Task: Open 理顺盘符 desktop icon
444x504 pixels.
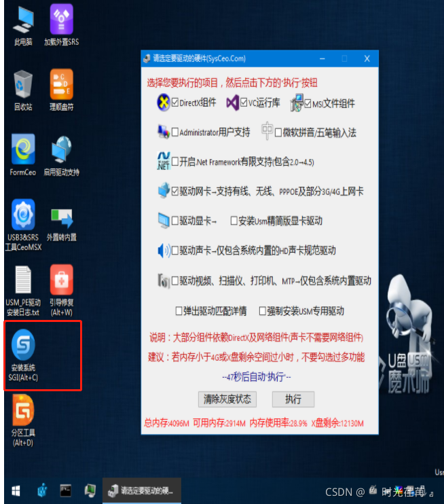Action: 61,90
